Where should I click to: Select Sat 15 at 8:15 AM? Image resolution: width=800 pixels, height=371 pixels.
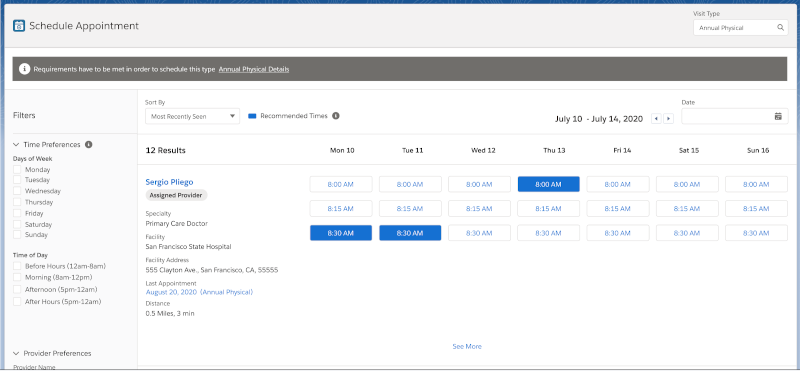coord(687,209)
